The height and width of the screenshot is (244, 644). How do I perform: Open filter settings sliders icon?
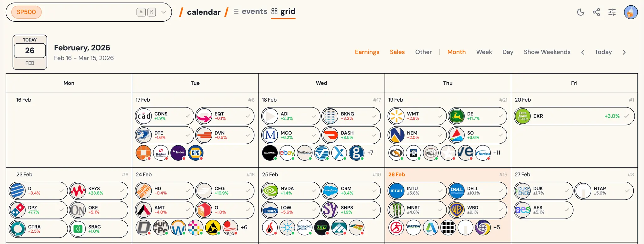click(x=612, y=12)
